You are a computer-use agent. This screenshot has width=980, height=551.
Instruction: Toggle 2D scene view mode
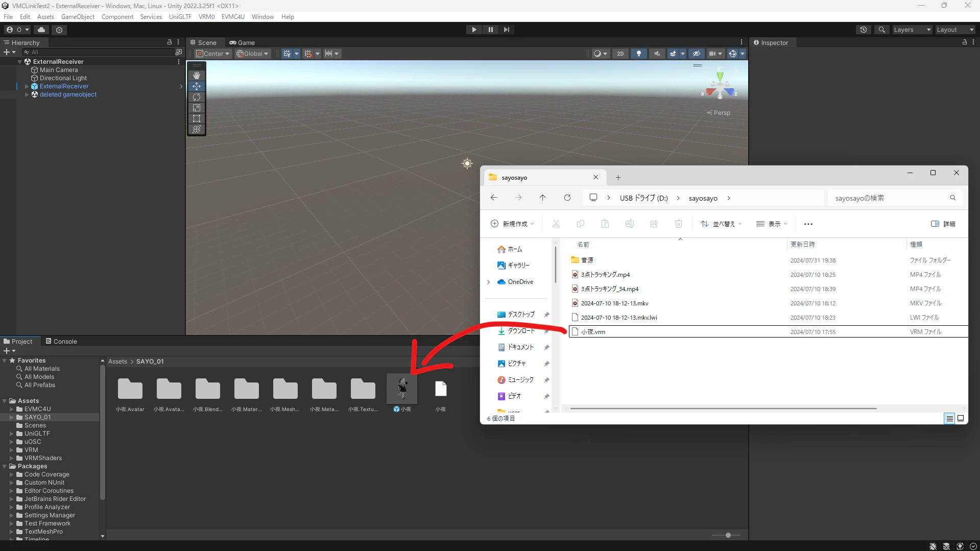coord(620,54)
